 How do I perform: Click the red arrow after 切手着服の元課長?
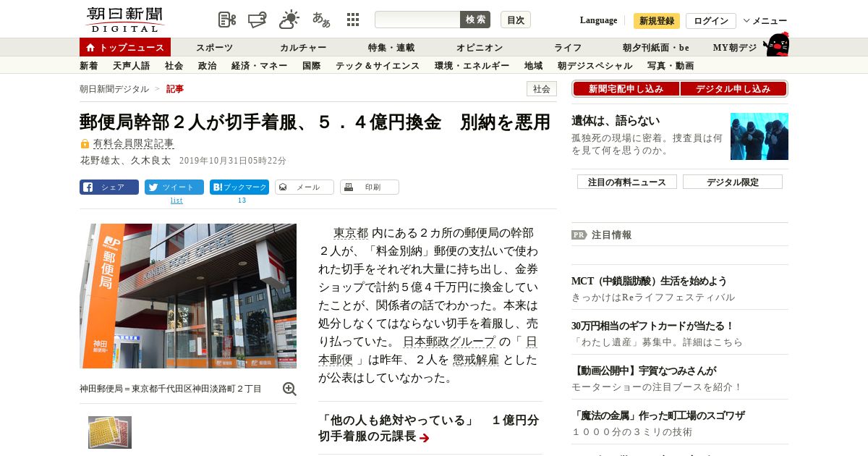click(x=425, y=438)
